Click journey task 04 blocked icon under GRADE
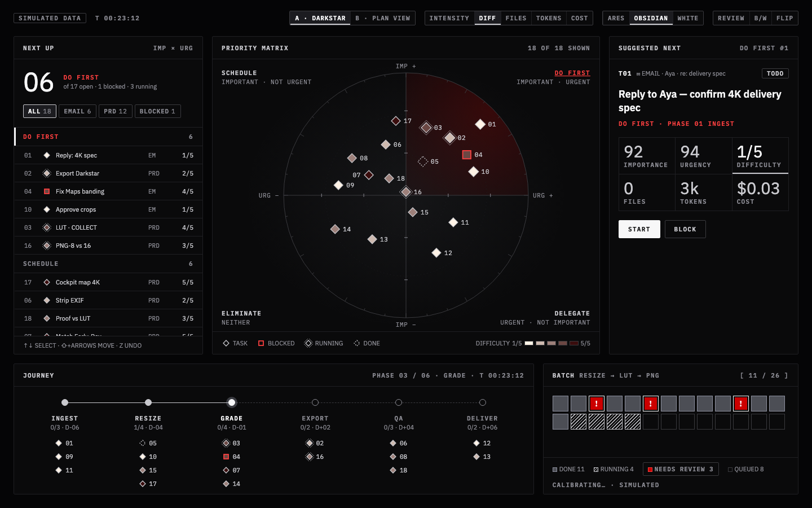This screenshot has width=812, height=508. click(x=226, y=457)
